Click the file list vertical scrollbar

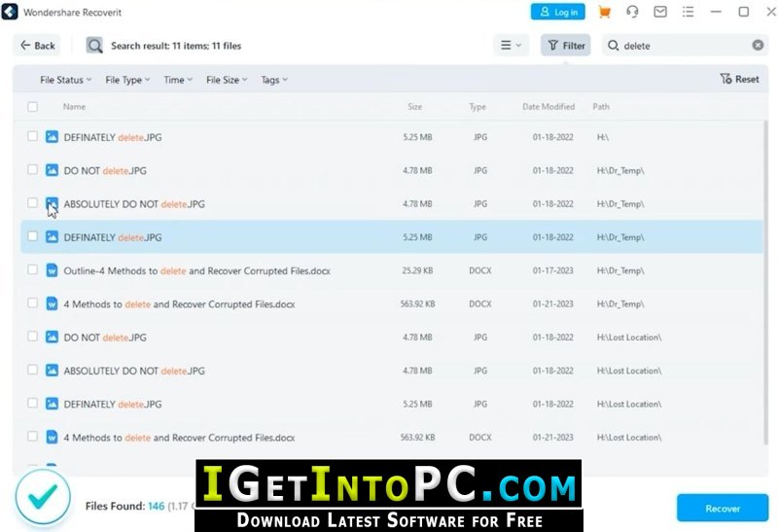[x=765, y=283]
